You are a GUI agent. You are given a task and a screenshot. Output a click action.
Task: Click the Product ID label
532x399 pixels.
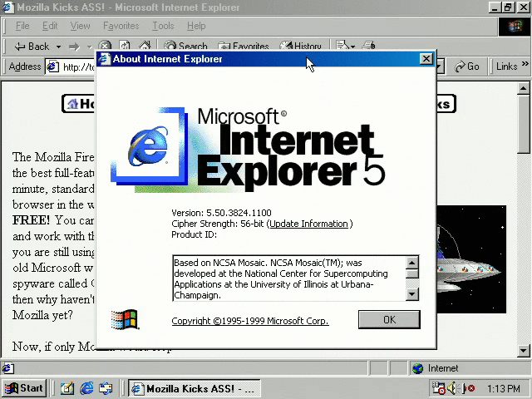click(194, 234)
